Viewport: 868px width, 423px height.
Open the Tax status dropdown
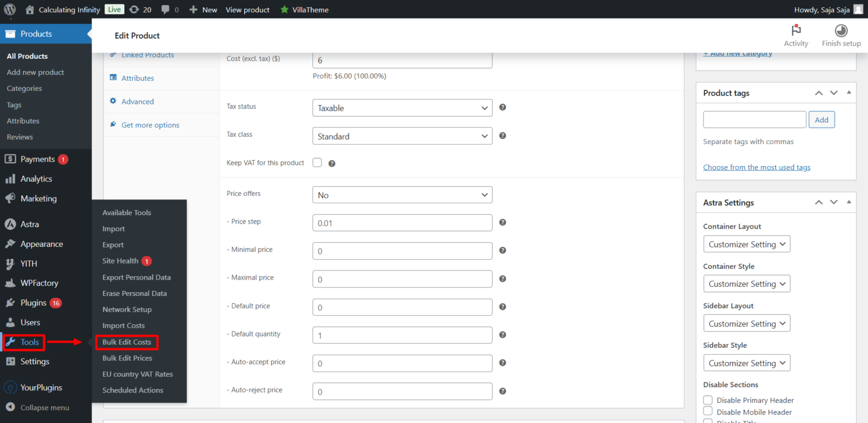coord(402,107)
